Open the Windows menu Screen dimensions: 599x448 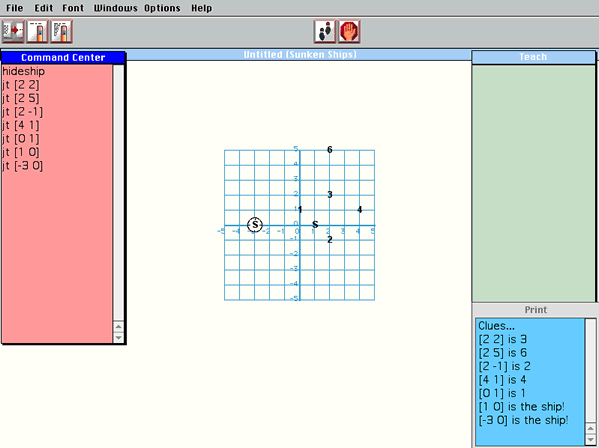pos(115,8)
